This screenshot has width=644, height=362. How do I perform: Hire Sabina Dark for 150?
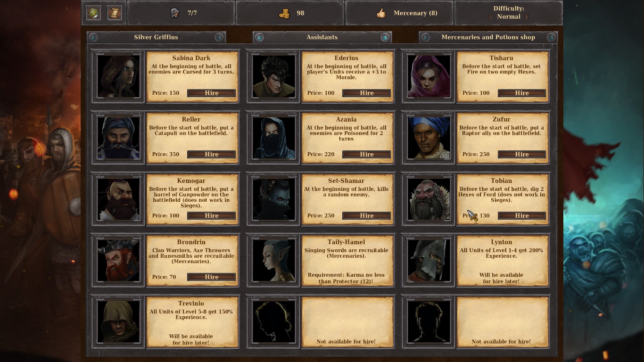pyautogui.click(x=212, y=93)
